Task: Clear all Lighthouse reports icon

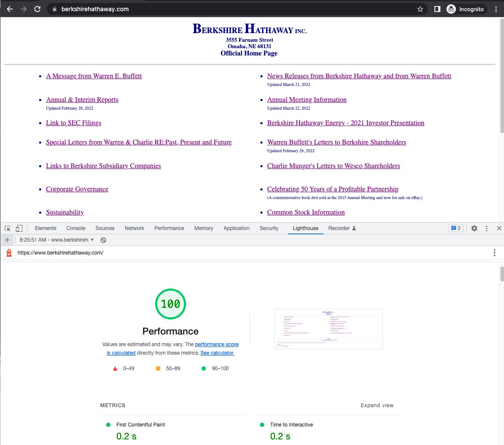Action: tap(103, 240)
